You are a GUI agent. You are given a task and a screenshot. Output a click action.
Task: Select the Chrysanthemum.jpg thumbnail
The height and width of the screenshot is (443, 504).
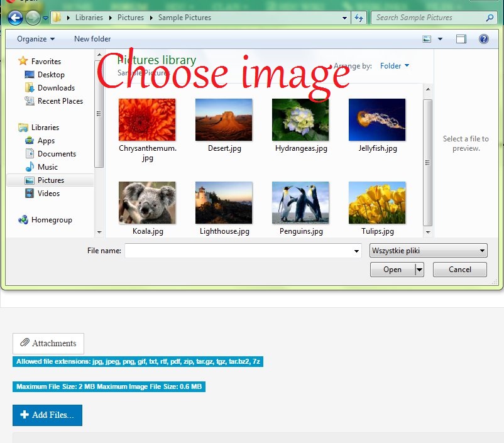point(147,119)
